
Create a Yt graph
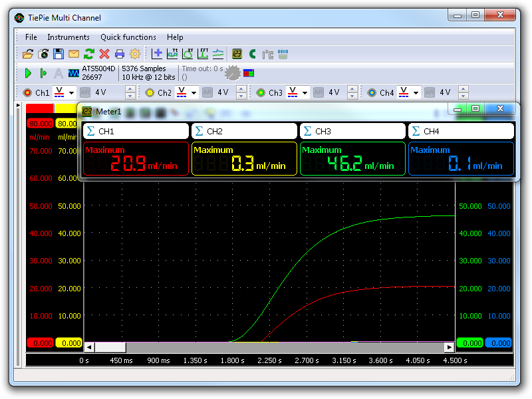172,54
